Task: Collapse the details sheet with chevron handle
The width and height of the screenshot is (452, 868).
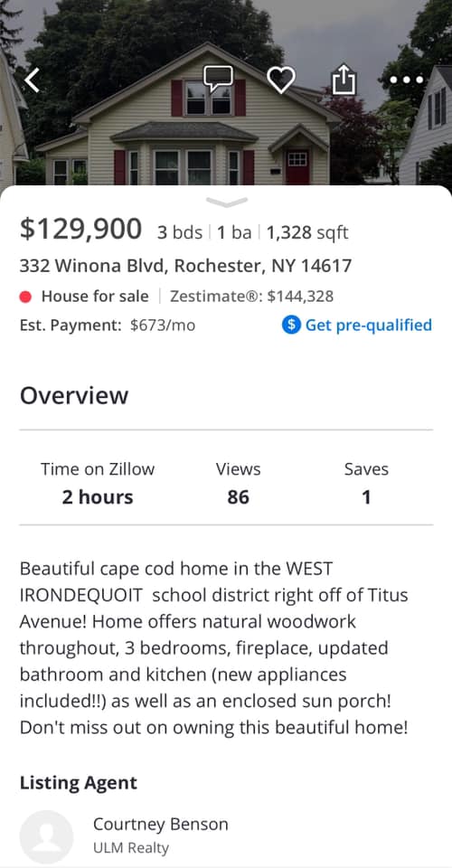Action: pyautogui.click(x=226, y=203)
